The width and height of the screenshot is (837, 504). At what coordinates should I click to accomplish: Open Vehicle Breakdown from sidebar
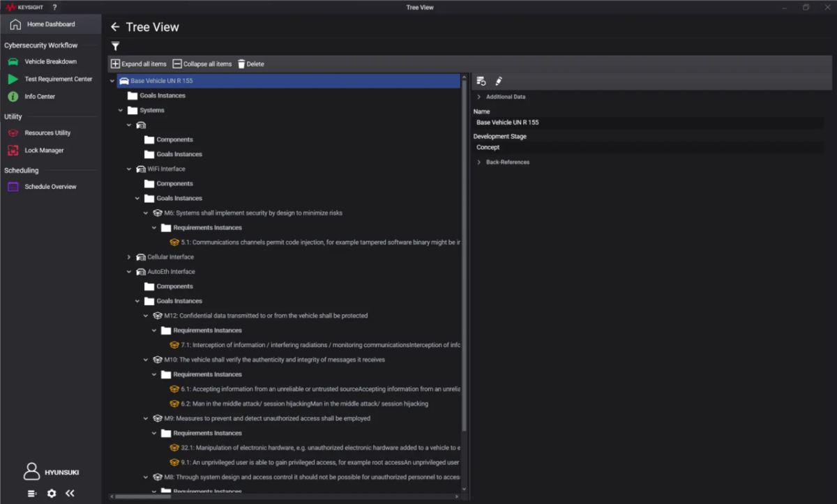[x=50, y=62]
